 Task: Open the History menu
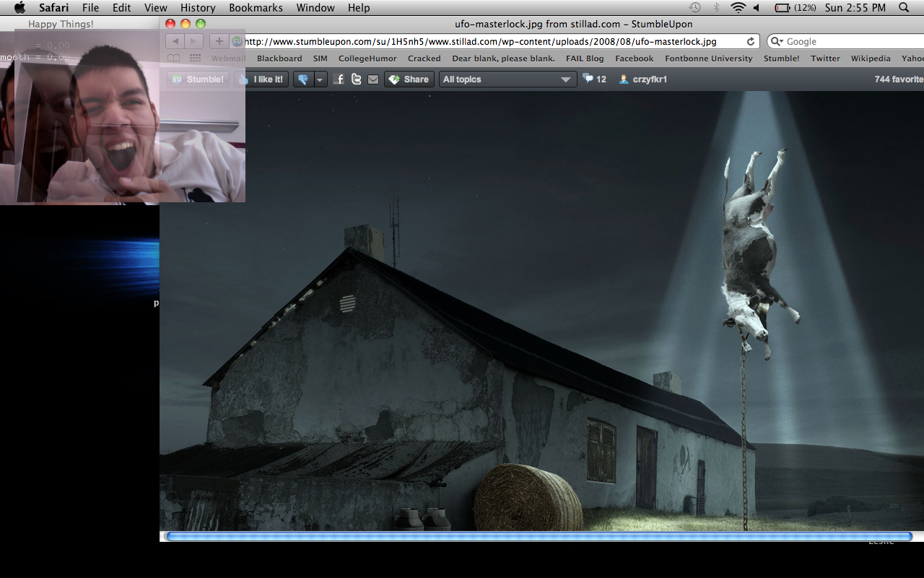[x=198, y=8]
